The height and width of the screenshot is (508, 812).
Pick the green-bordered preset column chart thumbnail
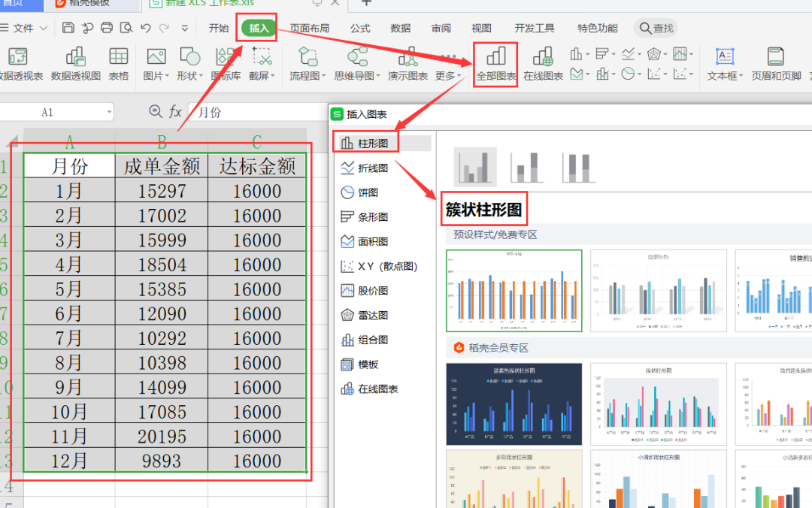pos(514,291)
